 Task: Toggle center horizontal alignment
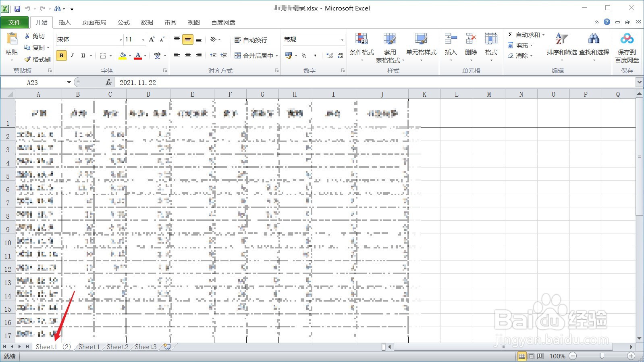point(187,55)
